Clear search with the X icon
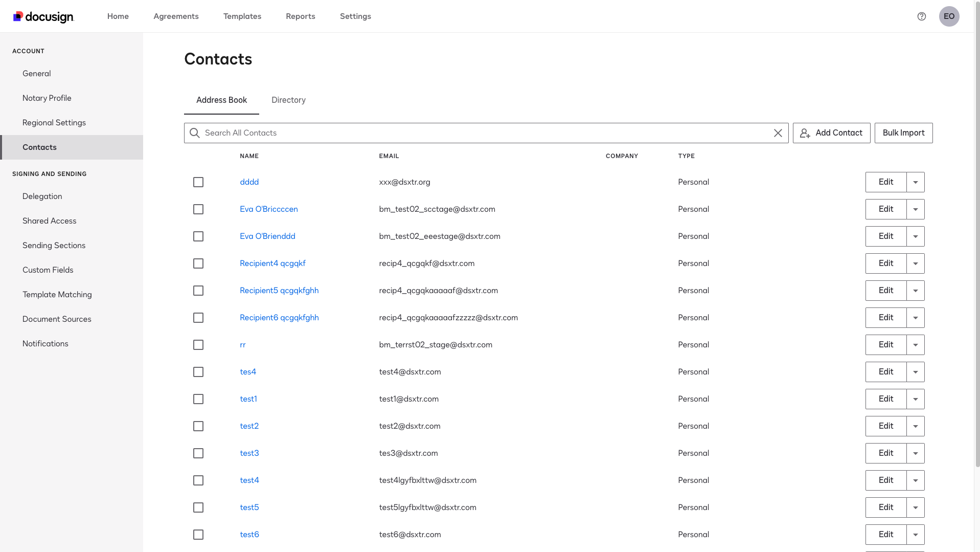 [778, 133]
